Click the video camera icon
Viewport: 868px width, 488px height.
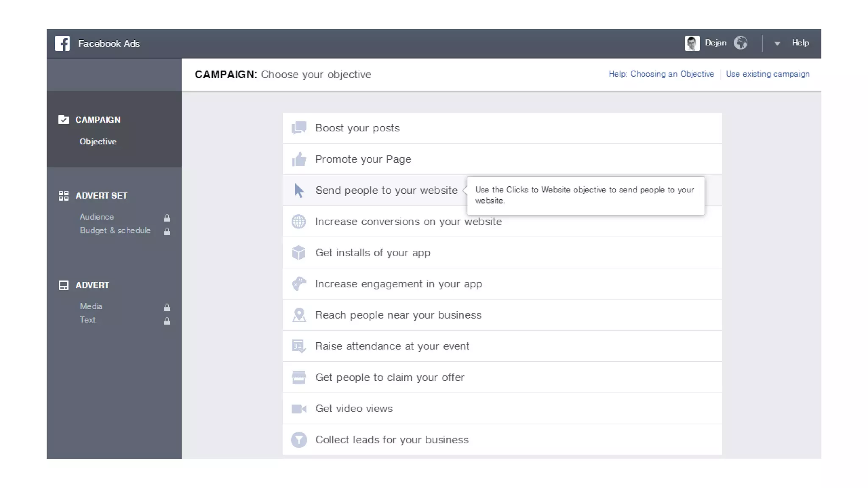(x=299, y=409)
